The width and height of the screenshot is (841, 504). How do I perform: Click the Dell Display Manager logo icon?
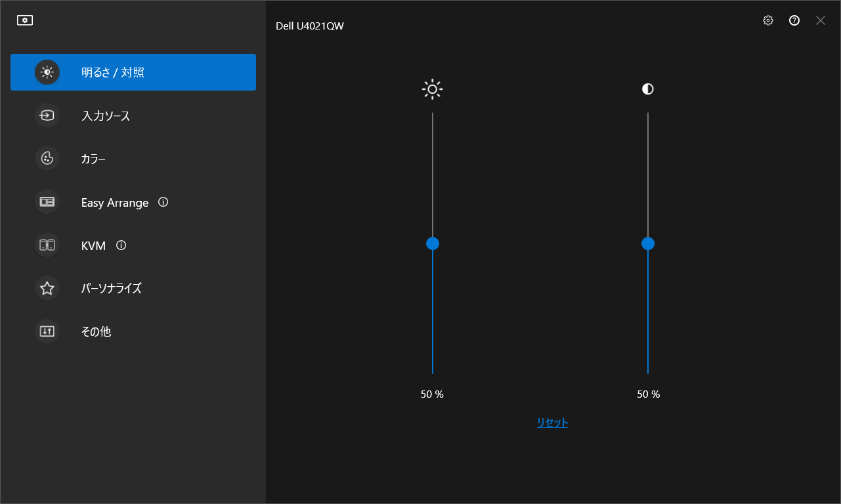25,20
